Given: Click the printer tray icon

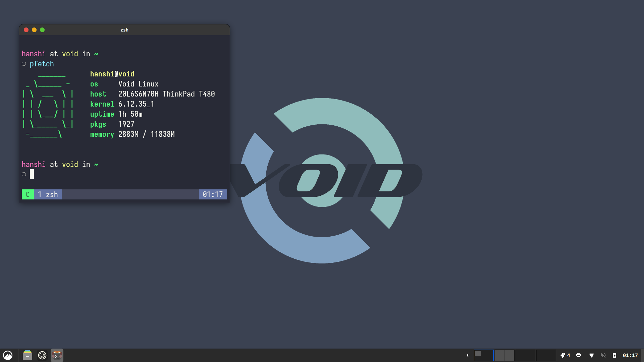Looking at the screenshot, I should 579,355.
